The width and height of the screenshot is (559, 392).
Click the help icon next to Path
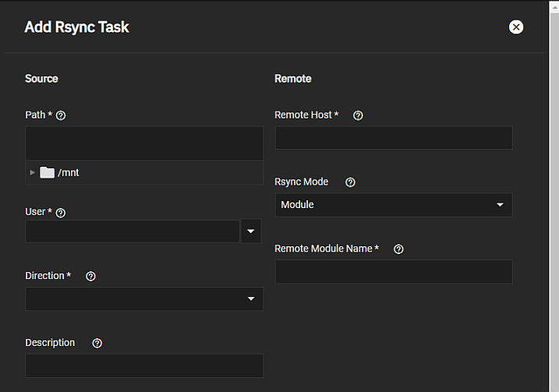coord(61,115)
